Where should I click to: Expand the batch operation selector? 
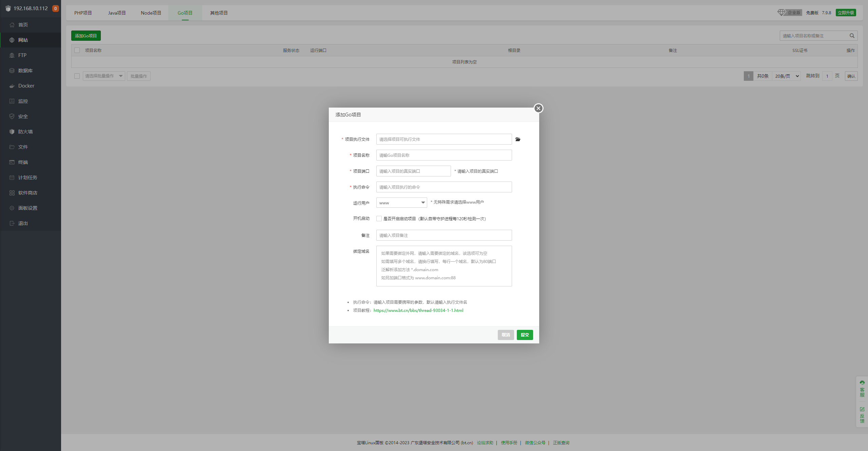click(104, 76)
